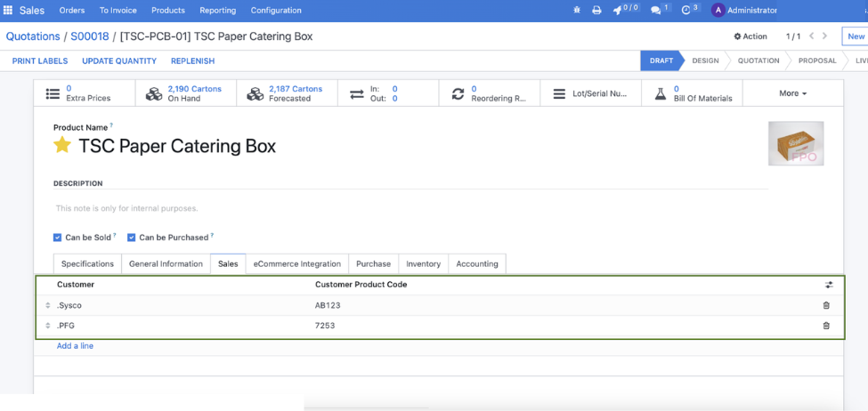Viewport: 868px width, 411px height.
Task: Expand the More dropdown
Action: click(792, 93)
